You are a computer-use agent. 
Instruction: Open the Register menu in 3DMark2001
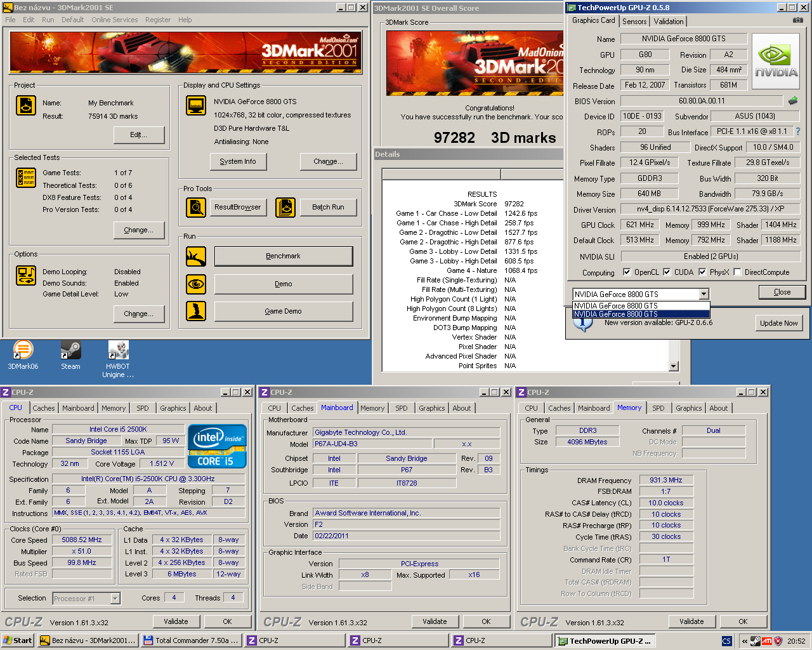(158, 20)
